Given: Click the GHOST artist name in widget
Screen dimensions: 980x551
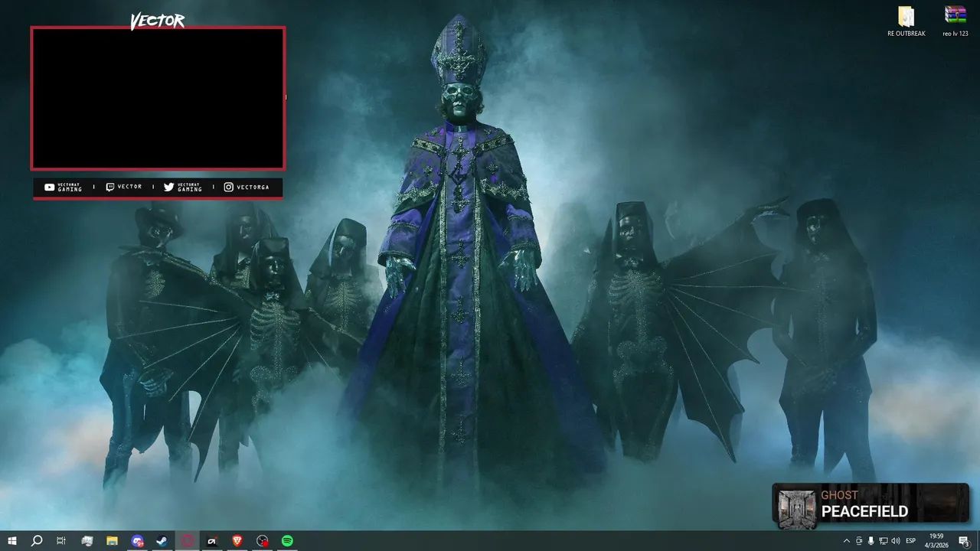Looking at the screenshot, I should click(839, 495).
